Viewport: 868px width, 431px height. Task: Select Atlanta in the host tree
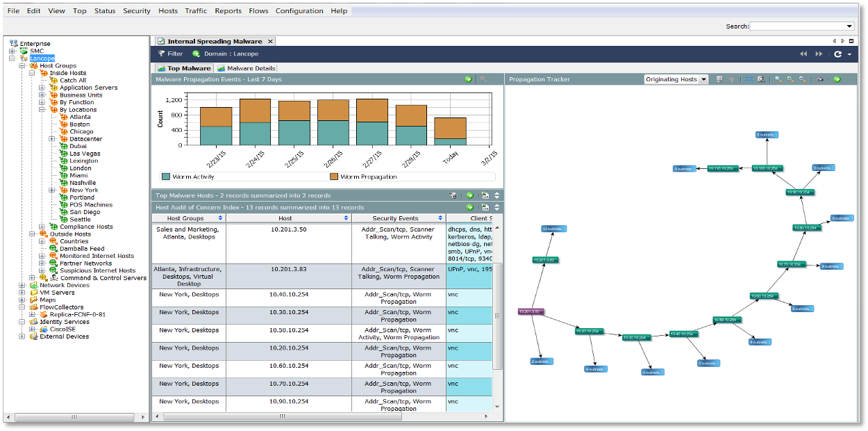(80, 117)
